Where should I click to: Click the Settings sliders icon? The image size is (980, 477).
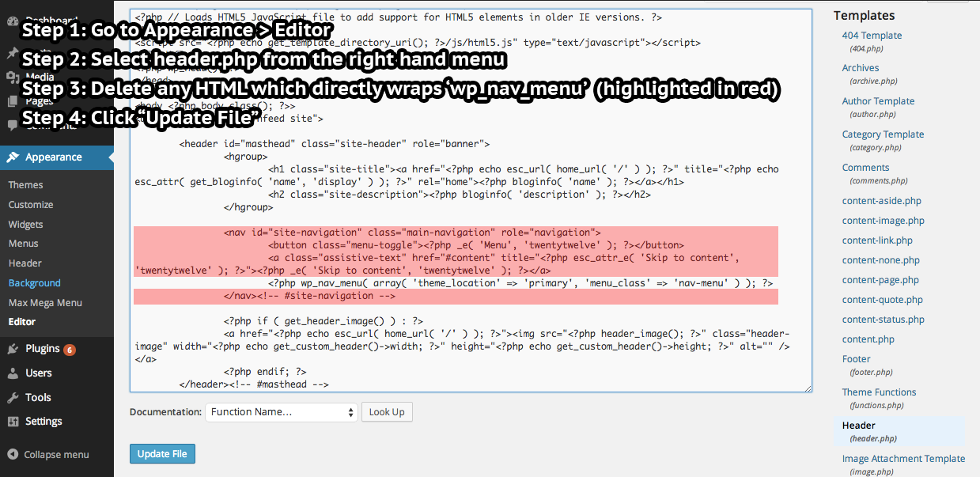click(13, 422)
